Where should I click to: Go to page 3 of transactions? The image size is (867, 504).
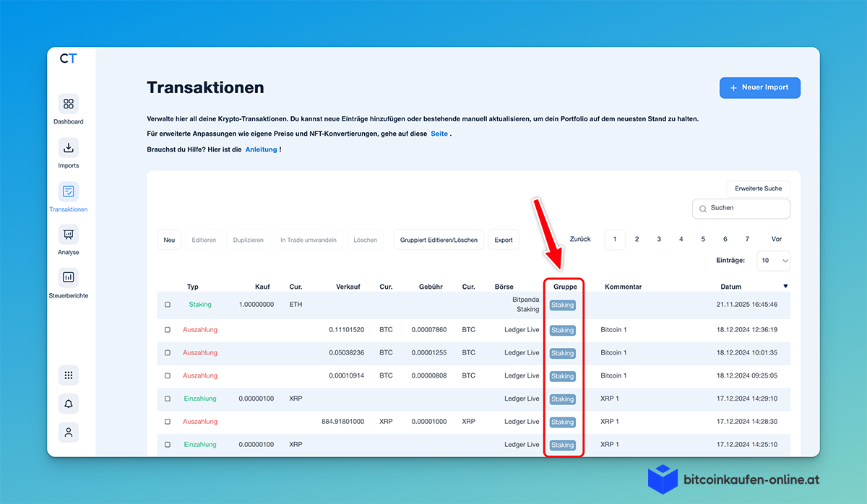pyautogui.click(x=659, y=240)
